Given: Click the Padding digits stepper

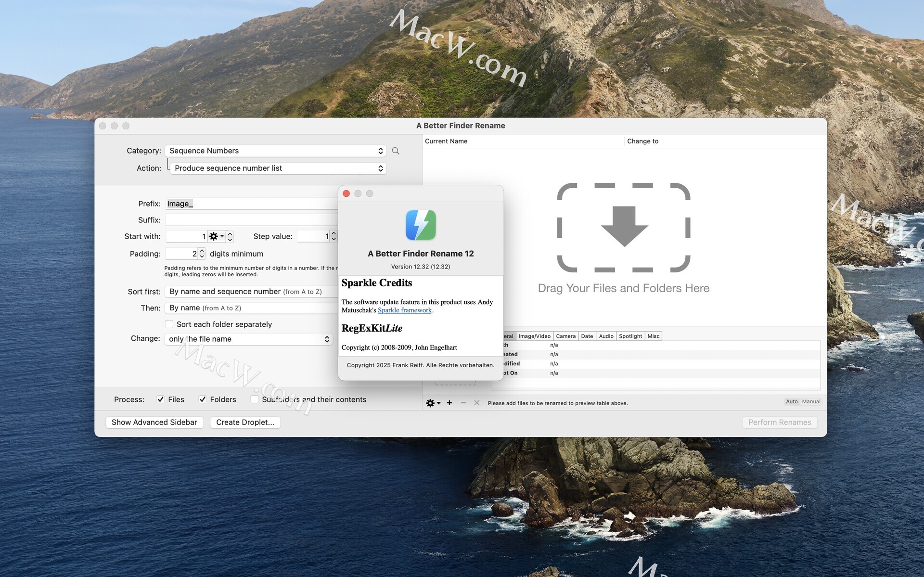Looking at the screenshot, I should (202, 254).
